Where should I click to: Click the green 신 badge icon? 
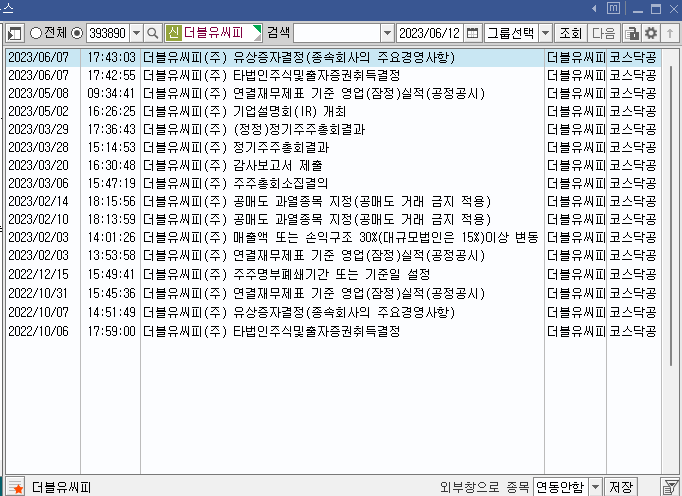[x=173, y=33]
